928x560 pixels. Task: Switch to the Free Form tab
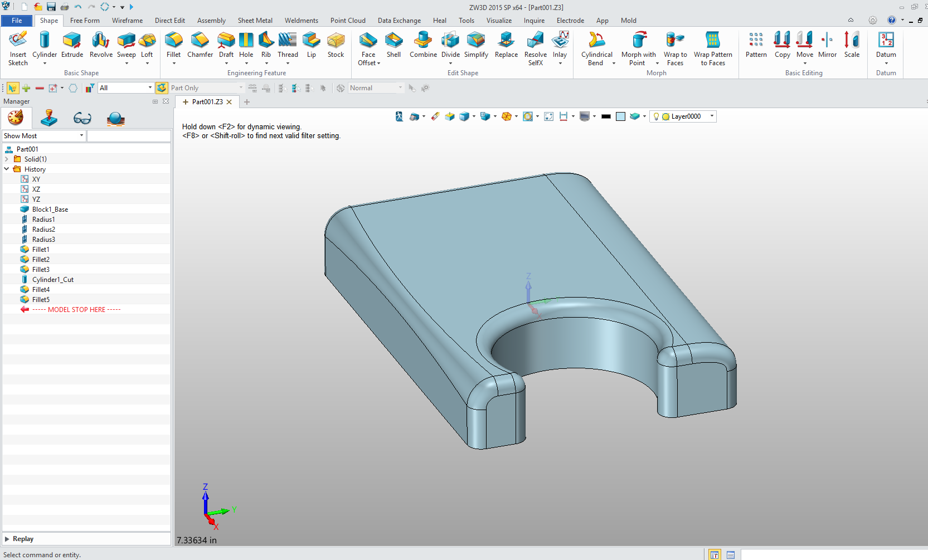coord(85,21)
